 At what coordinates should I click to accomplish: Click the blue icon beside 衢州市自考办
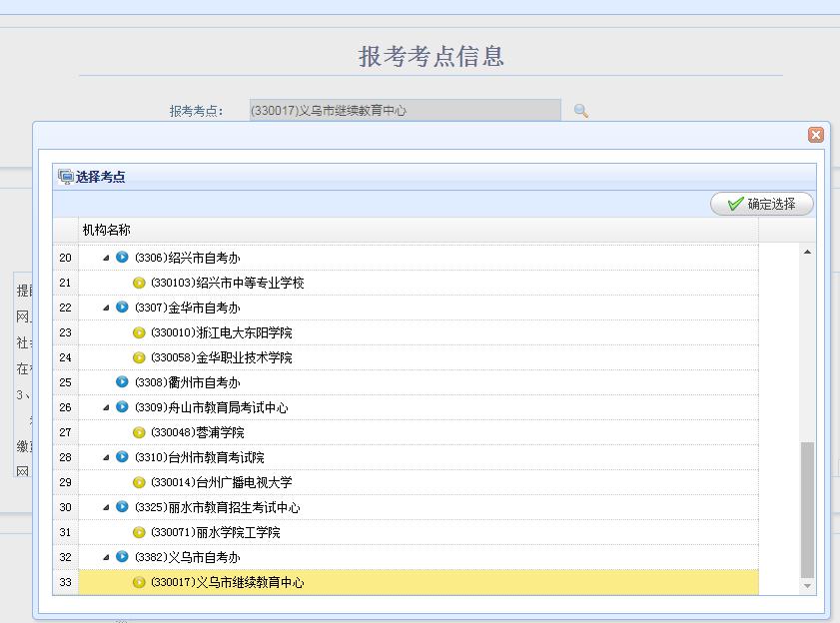click(122, 382)
